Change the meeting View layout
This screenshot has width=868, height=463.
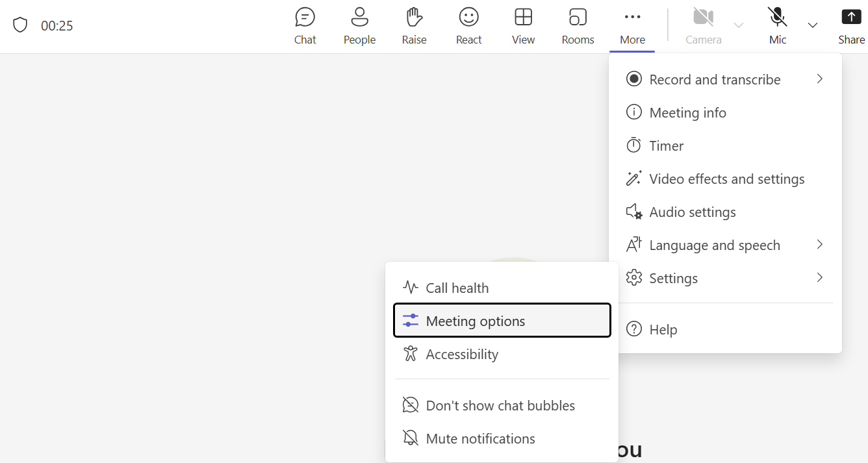pos(523,26)
